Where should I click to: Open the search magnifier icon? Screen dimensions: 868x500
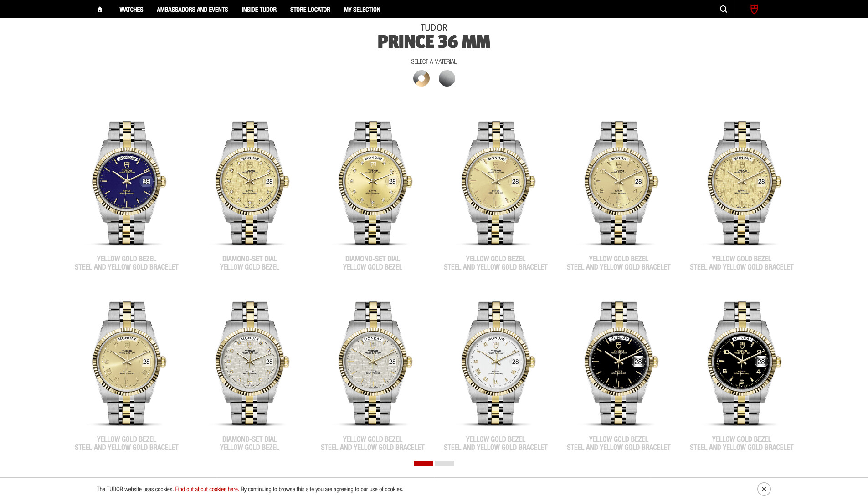coord(723,9)
